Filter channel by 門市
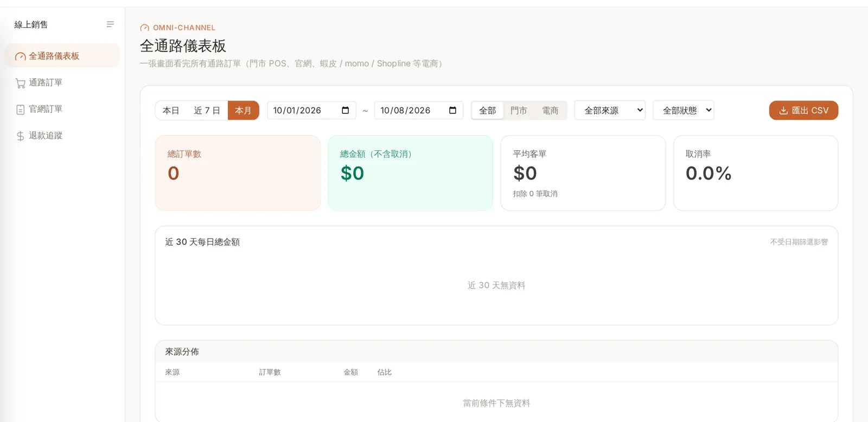 519,111
